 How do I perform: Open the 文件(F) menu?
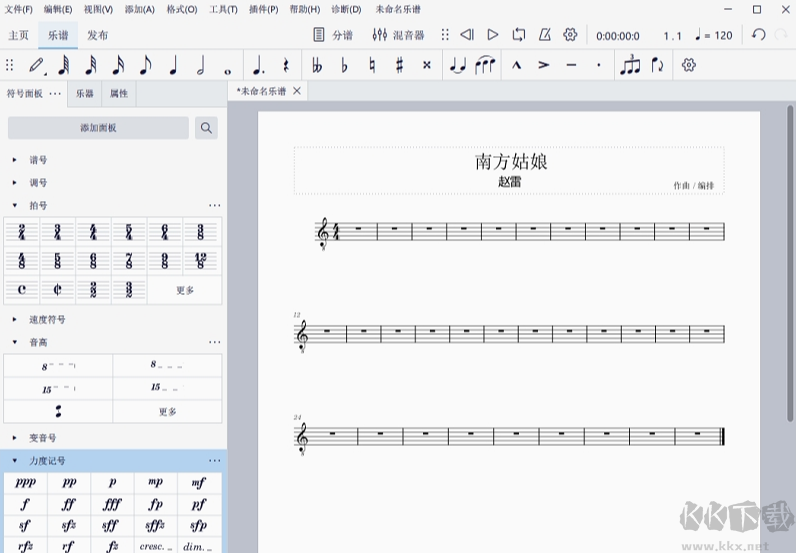coord(19,9)
